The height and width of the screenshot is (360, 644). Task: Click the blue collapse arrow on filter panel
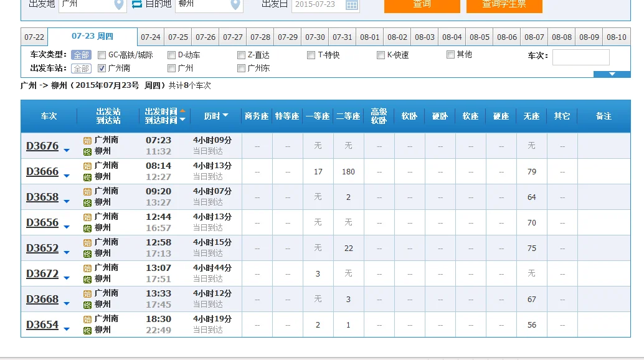click(611, 73)
